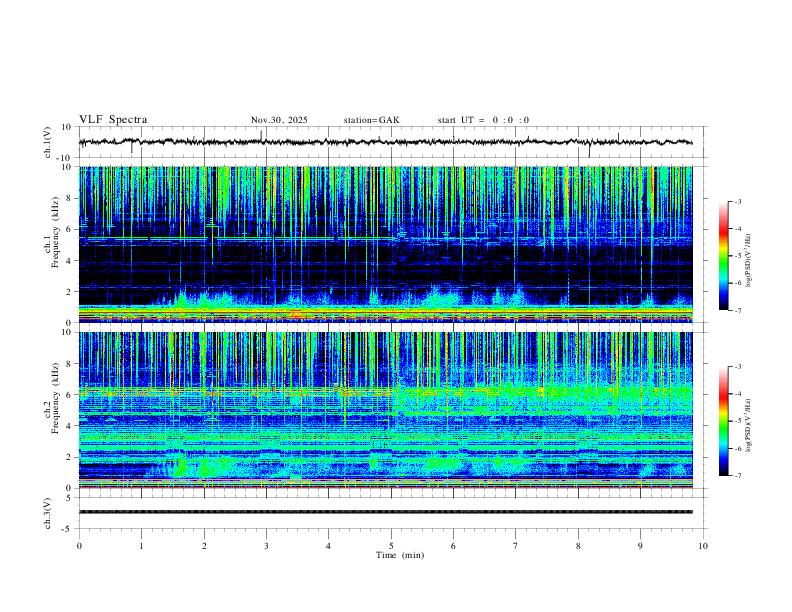Click time axis tick label "5"
The image size is (792, 612).
(x=391, y=546)
